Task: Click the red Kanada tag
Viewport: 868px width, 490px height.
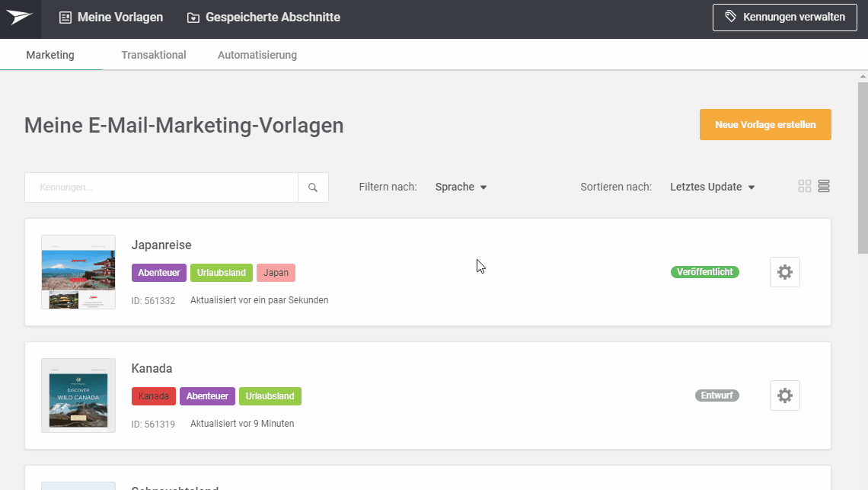Action: 154,396
